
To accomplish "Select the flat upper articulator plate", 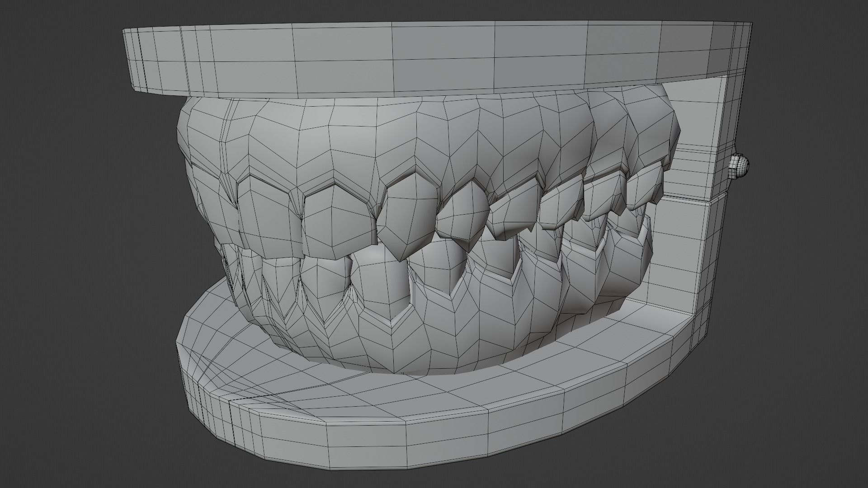I will 434,59.
